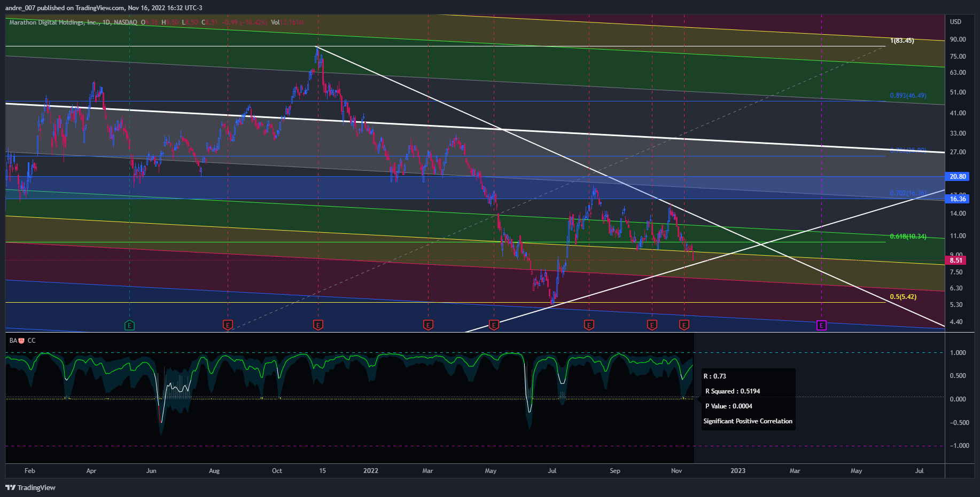The height and width of the screenshot is (497, 980).
Task: Click 'Significant Positive Correlation' text
Action: click(x=748, y=421)
